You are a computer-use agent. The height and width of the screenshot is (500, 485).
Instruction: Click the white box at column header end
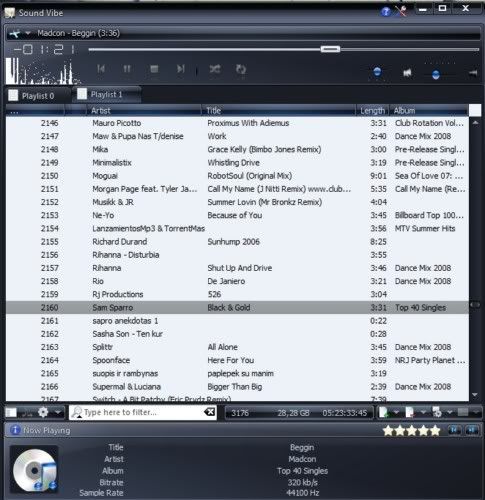click(475, 110)
